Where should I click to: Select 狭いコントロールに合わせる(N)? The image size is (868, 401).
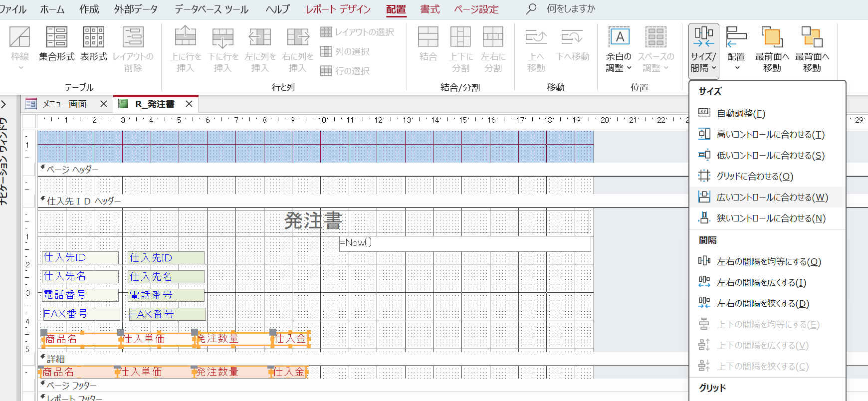coord(767,218)
